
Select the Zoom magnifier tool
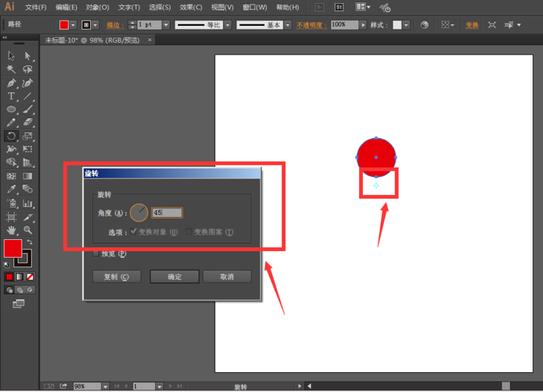[27, 230]
